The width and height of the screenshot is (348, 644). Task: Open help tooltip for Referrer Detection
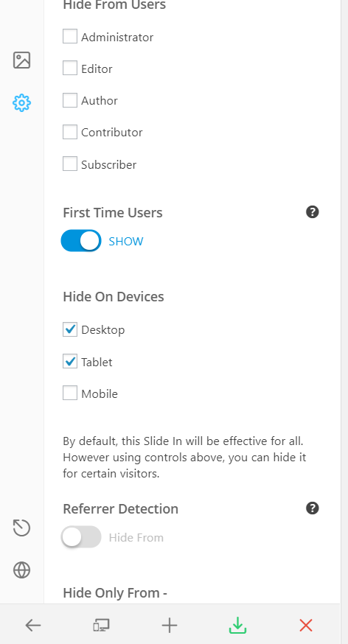[x=313, y=508]
